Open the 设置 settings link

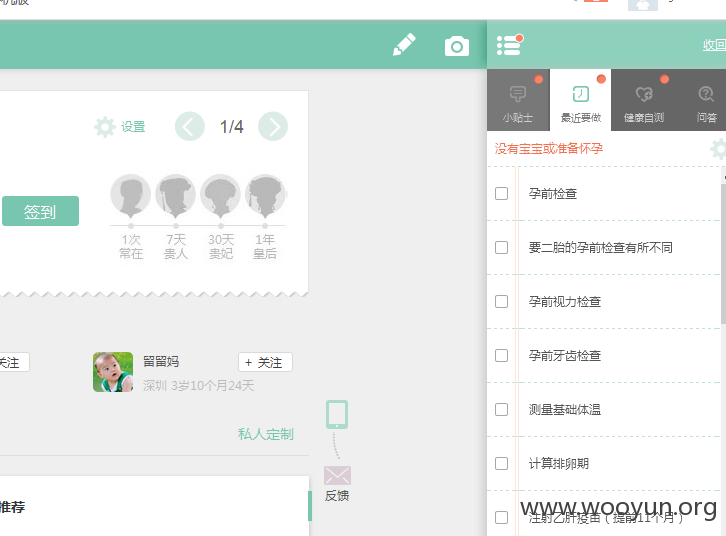pyautogui.click(x=133, y=127)
